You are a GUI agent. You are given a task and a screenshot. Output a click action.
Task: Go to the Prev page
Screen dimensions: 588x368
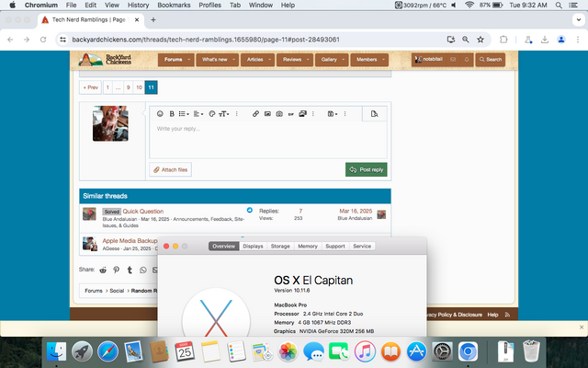pyautogui.click(x=90, y=87)
